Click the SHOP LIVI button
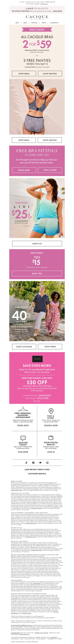The width and height of the screenshot is (74, 644). (37, 243)
